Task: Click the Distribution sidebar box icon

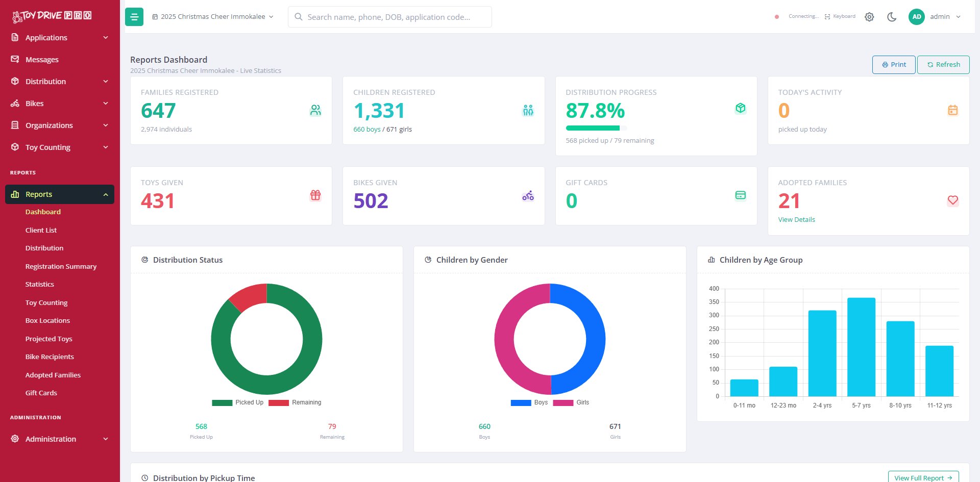Action: [x=15, y=81]
